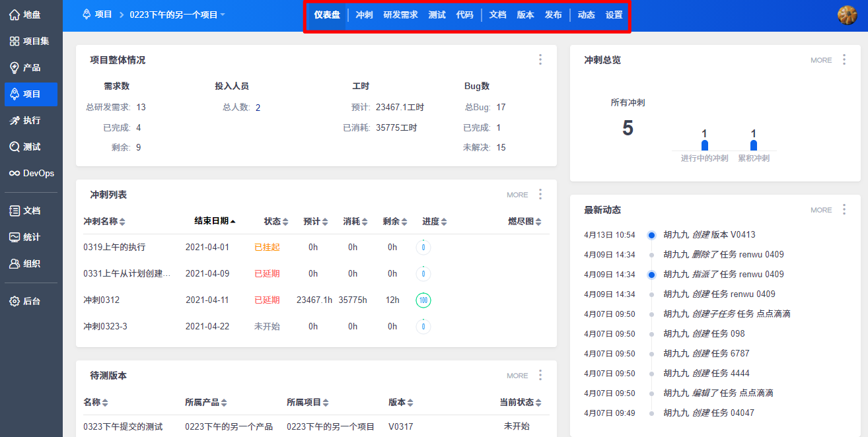Image resolution: width=868 pixels, height=437 pixels.
Task: Click the user avatar
Action: (x=847, y=15)
